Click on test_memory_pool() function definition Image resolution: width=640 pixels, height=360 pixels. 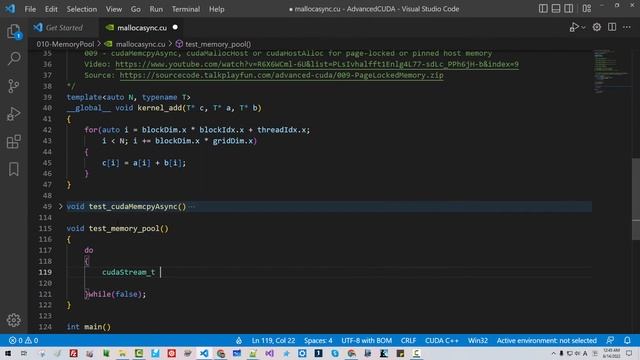[x=129, y=229]
